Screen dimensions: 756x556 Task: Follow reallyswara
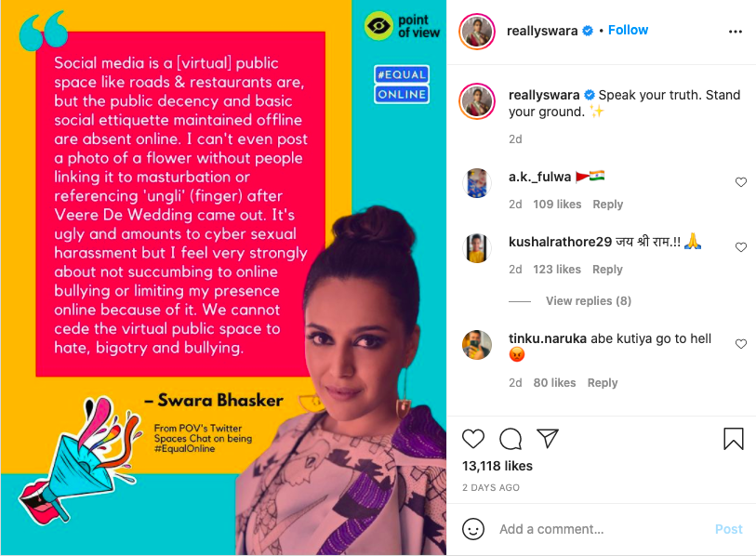coord(628,30)
